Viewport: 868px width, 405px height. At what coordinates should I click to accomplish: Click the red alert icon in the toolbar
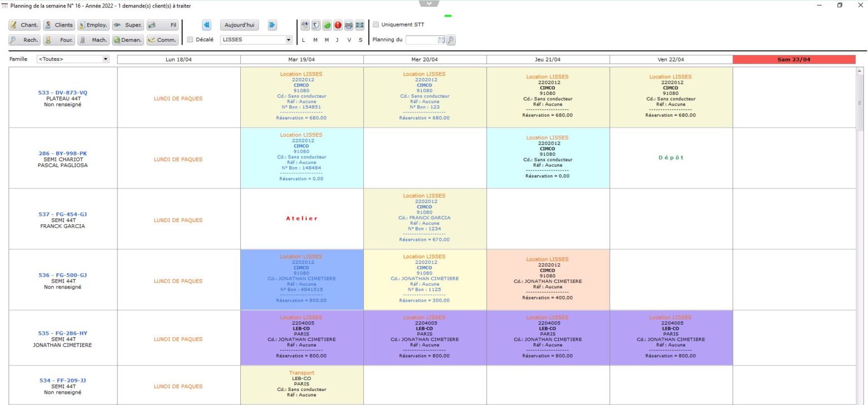point(338,25)
